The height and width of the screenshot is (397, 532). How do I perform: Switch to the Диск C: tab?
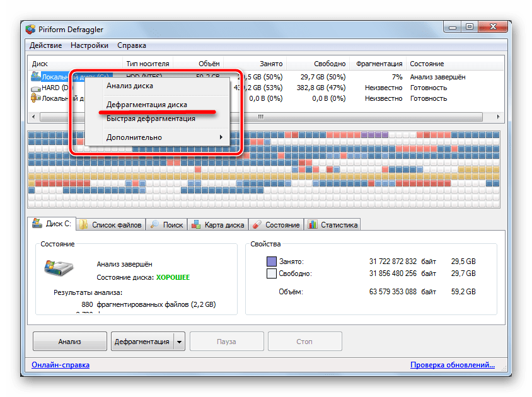pos(52,224)
